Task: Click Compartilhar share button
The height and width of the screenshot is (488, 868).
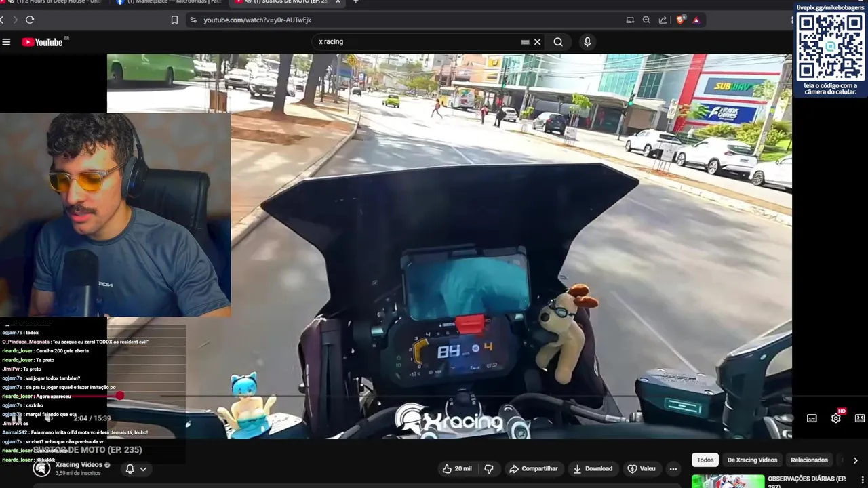Action: [533, 469]
